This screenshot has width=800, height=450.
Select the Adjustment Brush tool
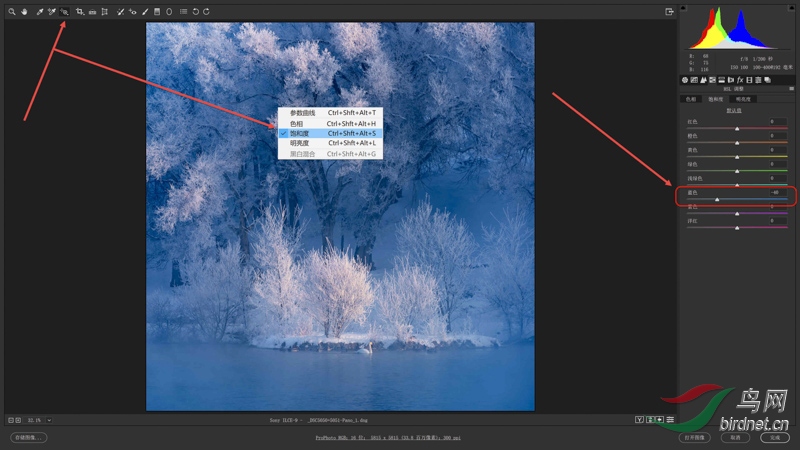coord(145,12)
